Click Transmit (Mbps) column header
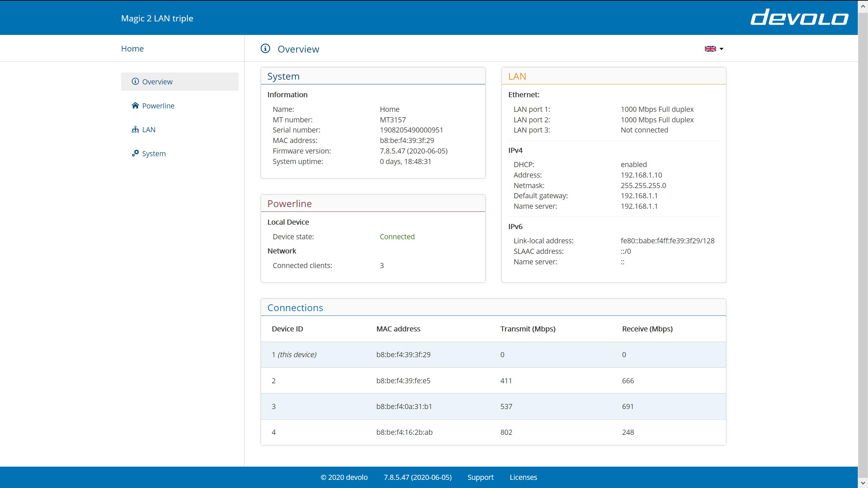Image resolution: width=868 pixels, height=488 pixels. [x=528, y=329]
